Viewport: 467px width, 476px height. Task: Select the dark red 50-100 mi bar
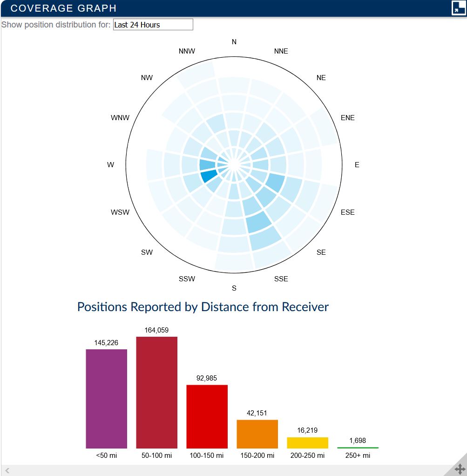[x=156, y=392]
